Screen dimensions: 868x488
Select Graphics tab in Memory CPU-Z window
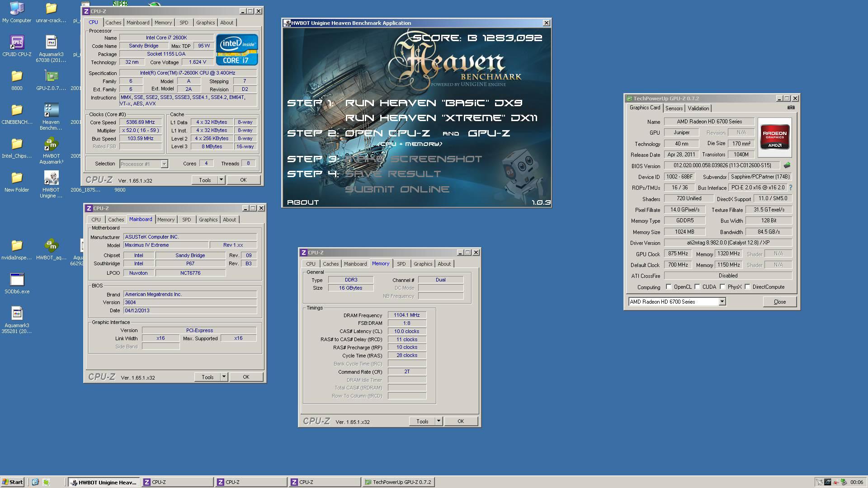pyautogui.click(x=423, y=264)
